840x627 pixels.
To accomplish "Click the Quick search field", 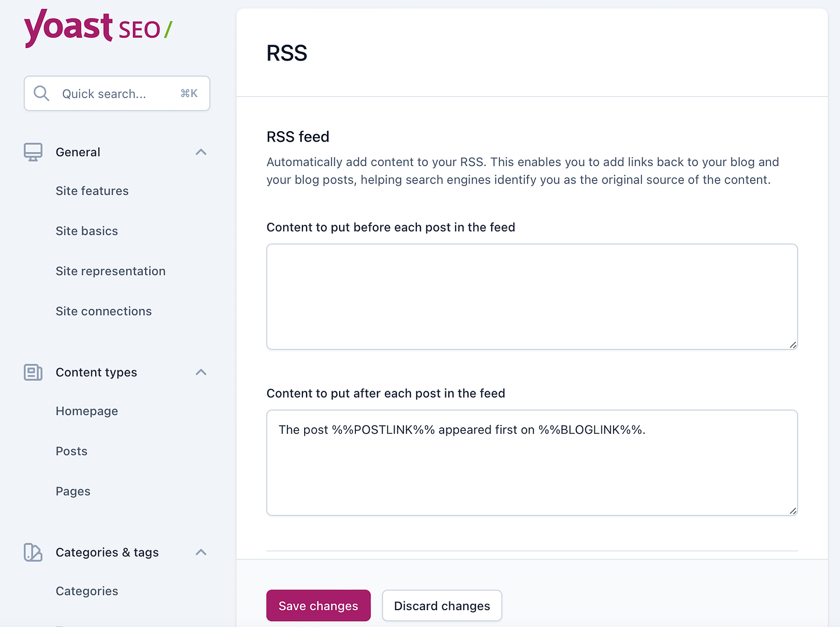I will [x=116, y=93].
